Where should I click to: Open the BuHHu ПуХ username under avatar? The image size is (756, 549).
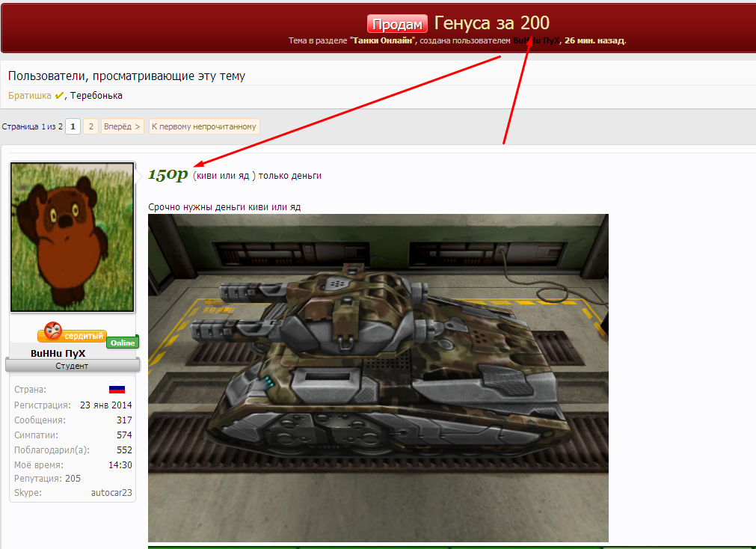[58, 353]
